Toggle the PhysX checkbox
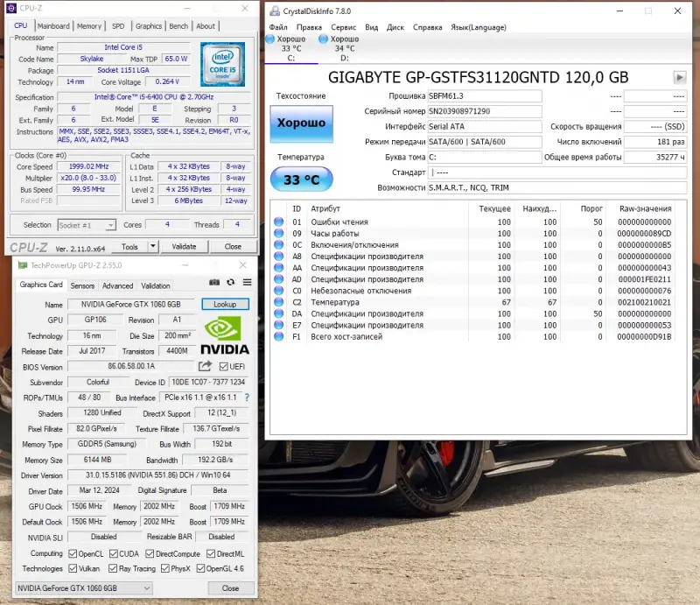The image size is (700, 605). point(165,568)
